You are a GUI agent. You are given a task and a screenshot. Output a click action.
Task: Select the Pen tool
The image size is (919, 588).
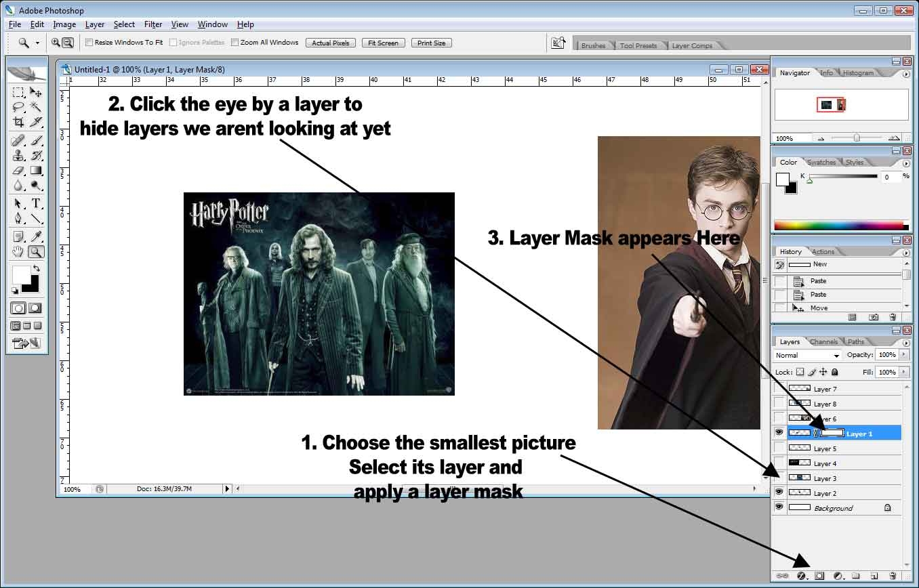coord(19,219)
